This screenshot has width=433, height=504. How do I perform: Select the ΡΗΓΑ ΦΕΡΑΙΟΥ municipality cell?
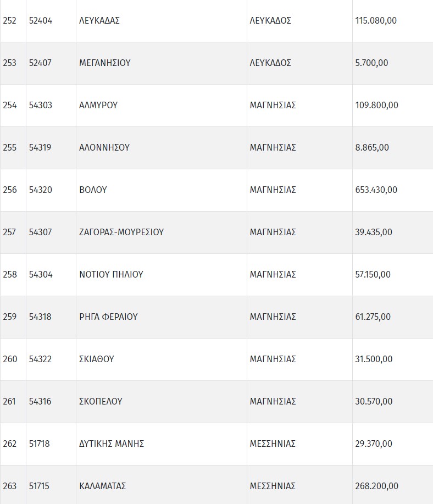pyautogui.click(x=108, y=317)
